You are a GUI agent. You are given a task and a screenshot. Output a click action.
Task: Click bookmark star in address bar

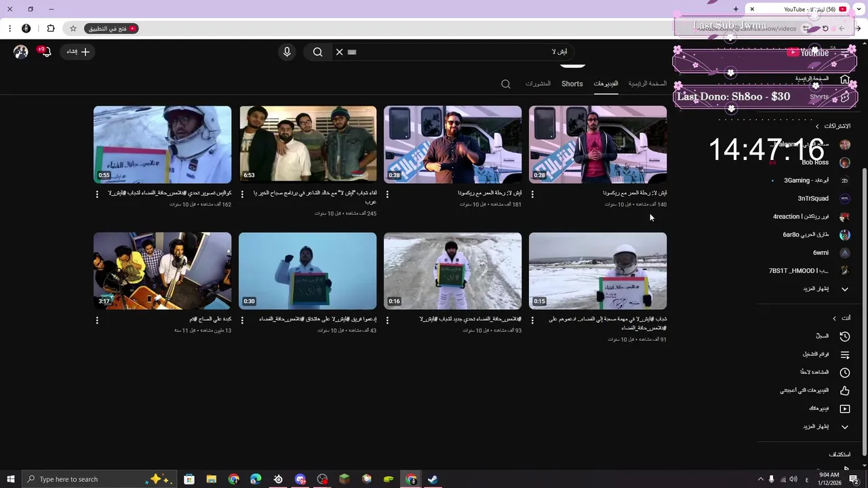coord(73,28)
